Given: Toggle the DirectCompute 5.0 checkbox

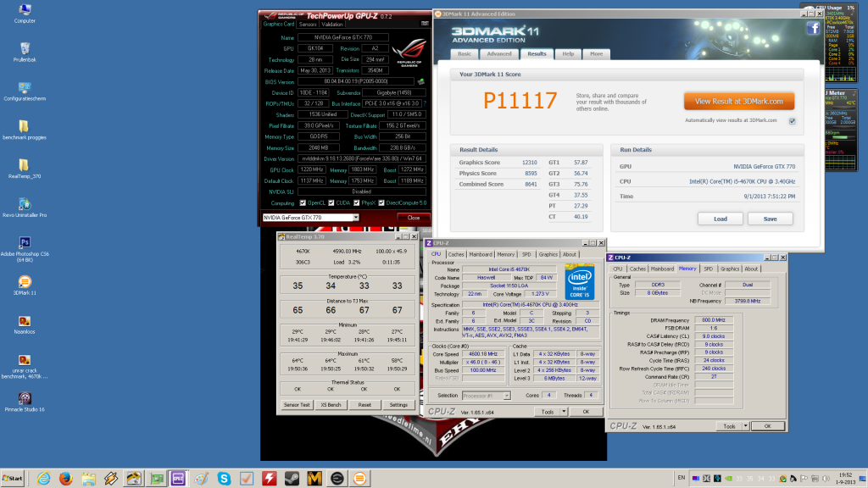Looking at the screenshot, I should 381,203.
